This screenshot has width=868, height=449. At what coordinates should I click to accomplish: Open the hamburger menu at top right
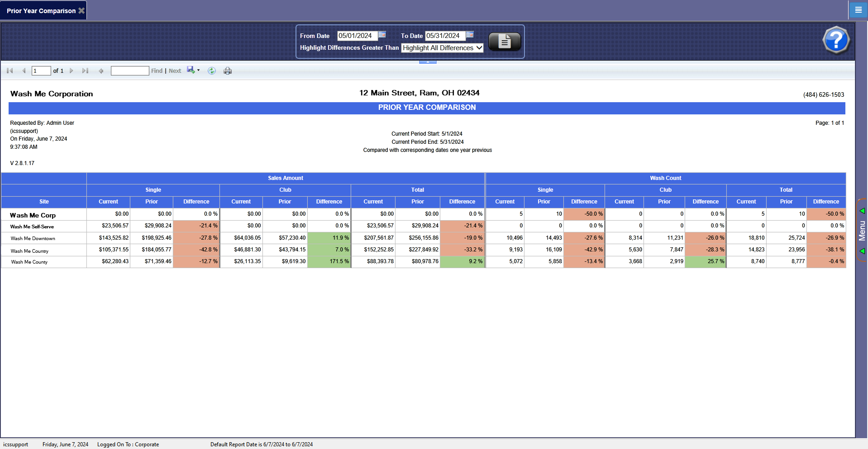point(858,9)
